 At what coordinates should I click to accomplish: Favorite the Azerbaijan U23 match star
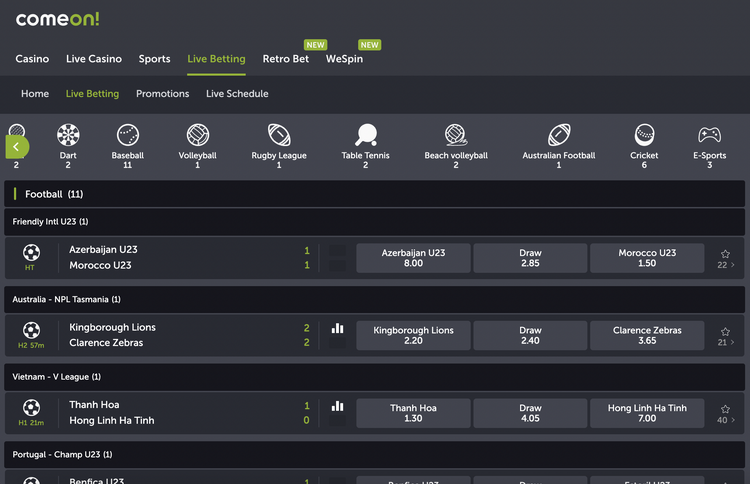click(725, 253)
